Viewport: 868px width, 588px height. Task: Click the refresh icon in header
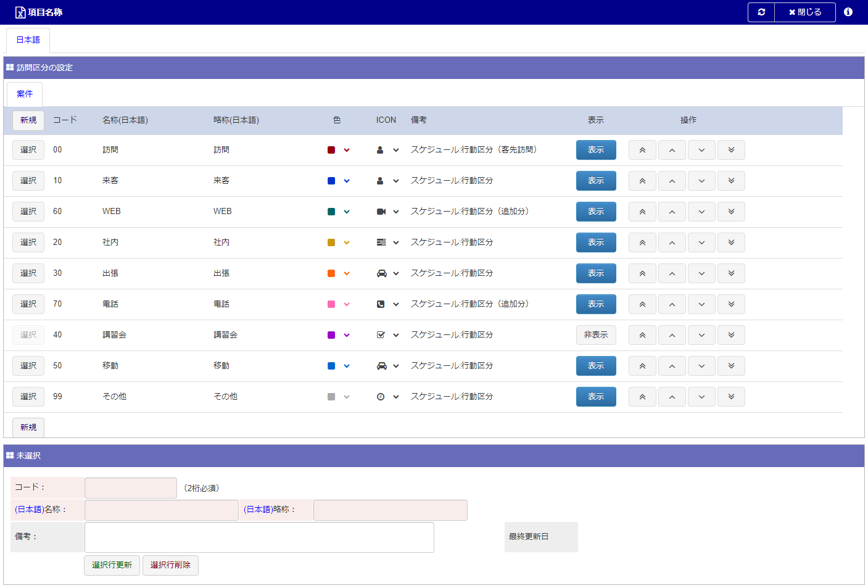tap(761, 12)
